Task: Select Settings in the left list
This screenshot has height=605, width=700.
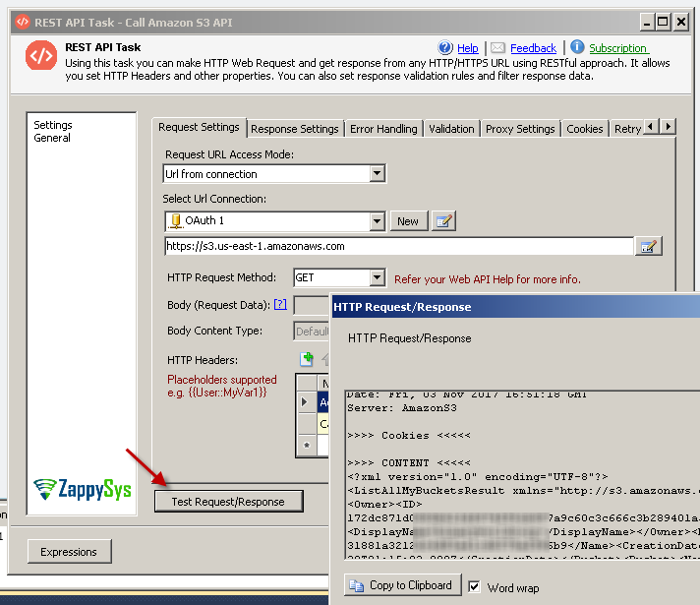Action: click(53, 125)
